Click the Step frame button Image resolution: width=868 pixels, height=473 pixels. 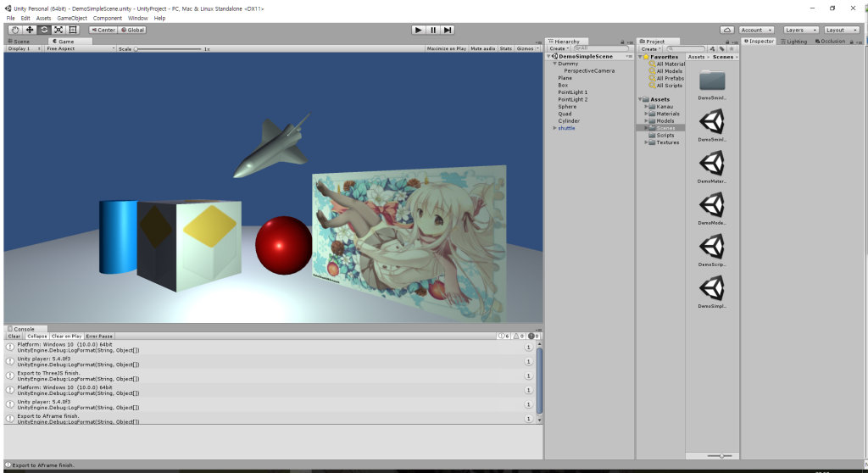[x=448, y=30]
